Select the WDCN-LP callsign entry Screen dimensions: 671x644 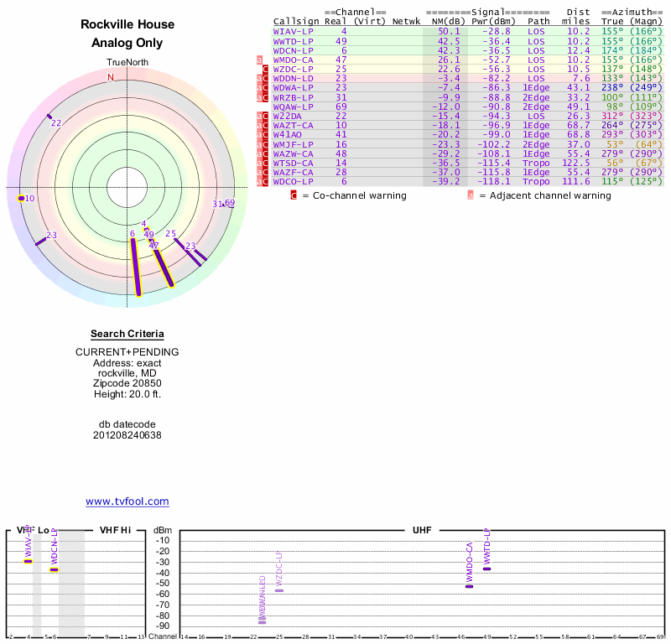coord(293,50)
